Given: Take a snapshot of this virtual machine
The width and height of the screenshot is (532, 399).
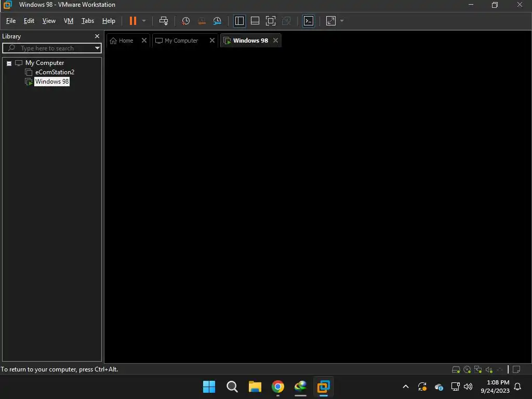Looking at the screenshot, I should [185, 21].
